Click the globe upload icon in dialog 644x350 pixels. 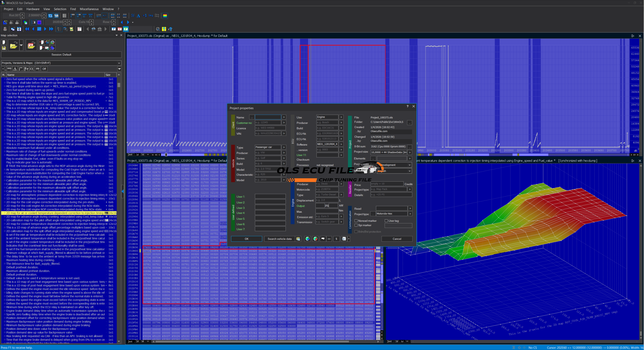315,239
